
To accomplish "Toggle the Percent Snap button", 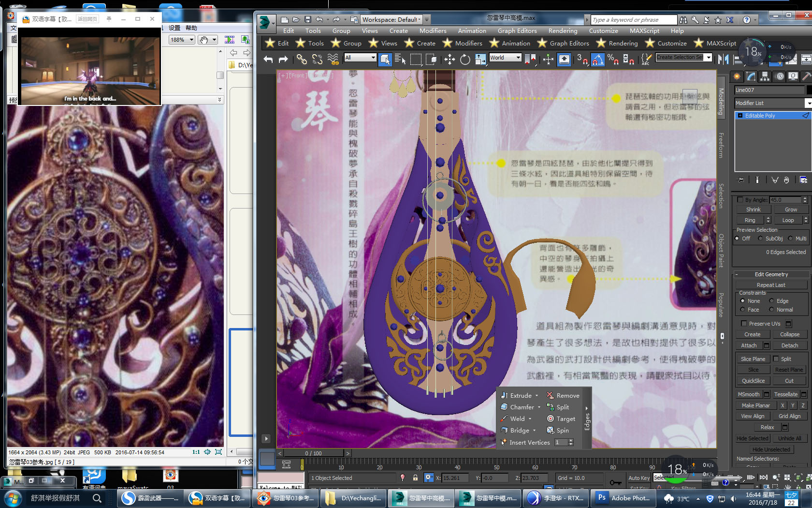I will point(613,59).
